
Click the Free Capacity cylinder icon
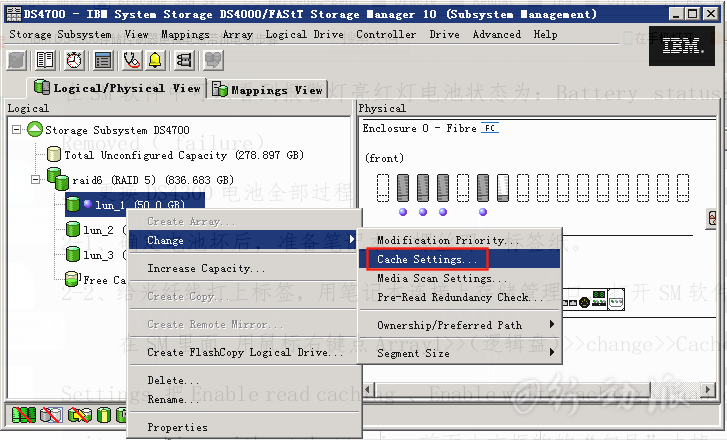tap(72, 278)
